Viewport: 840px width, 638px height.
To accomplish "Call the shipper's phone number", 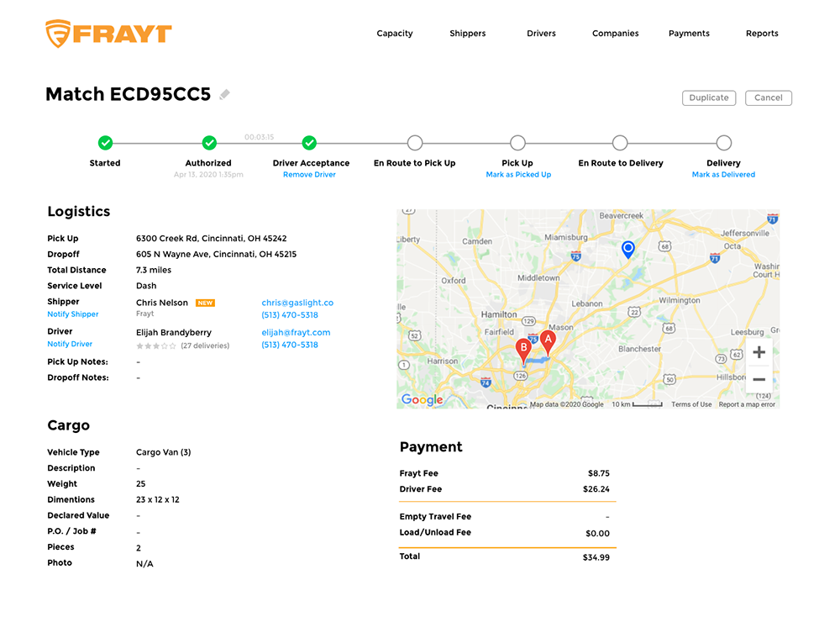I will [290, 315].
